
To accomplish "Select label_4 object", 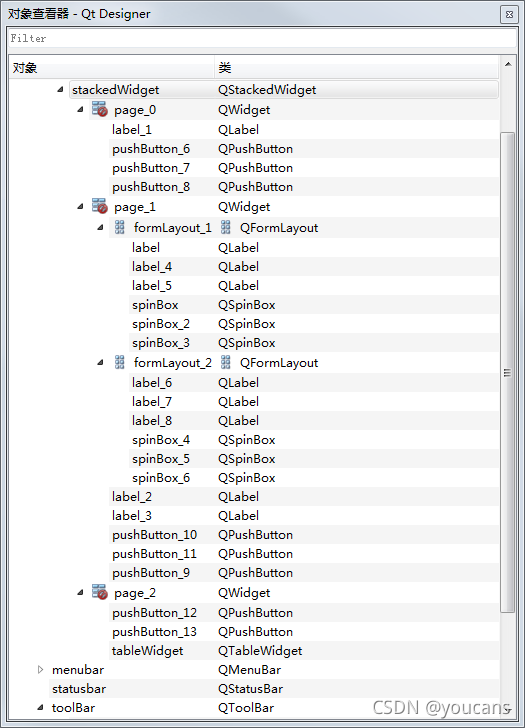I will coord(152,266).
